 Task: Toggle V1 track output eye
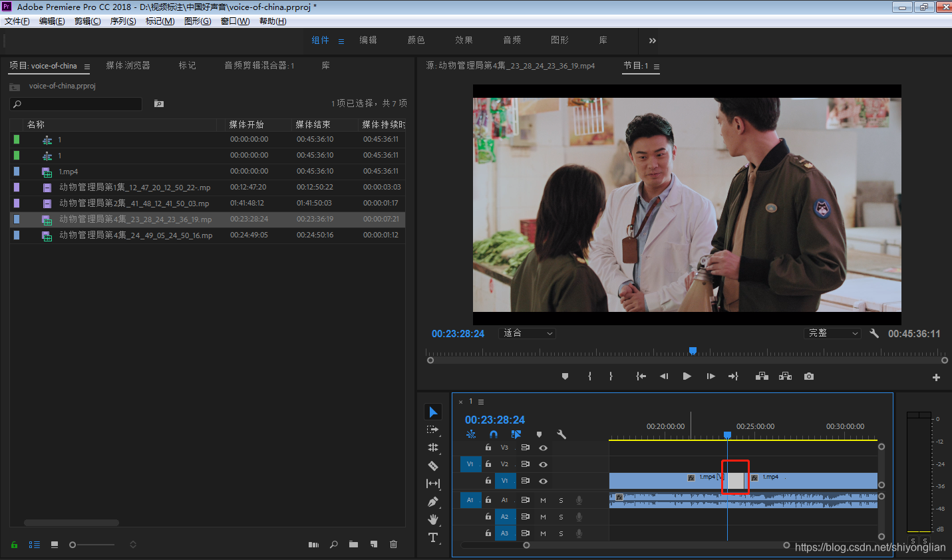click(x=543, y=481)
